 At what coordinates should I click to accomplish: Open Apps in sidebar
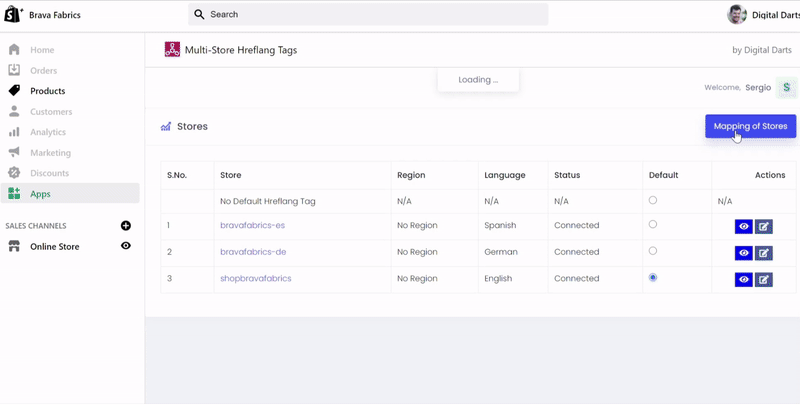coord(70,193)
